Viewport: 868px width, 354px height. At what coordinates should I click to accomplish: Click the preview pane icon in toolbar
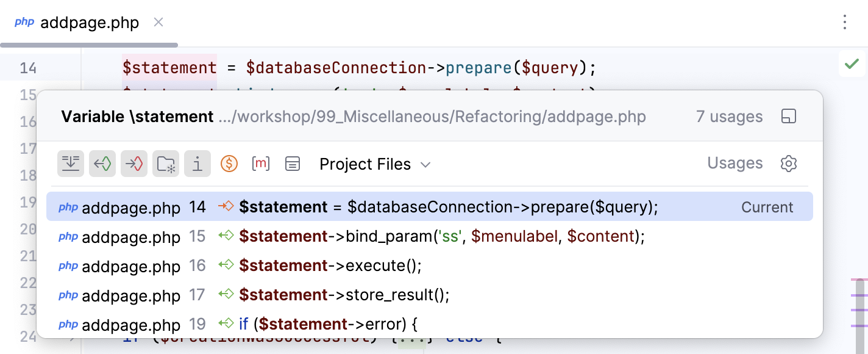(x=293, y=164)
